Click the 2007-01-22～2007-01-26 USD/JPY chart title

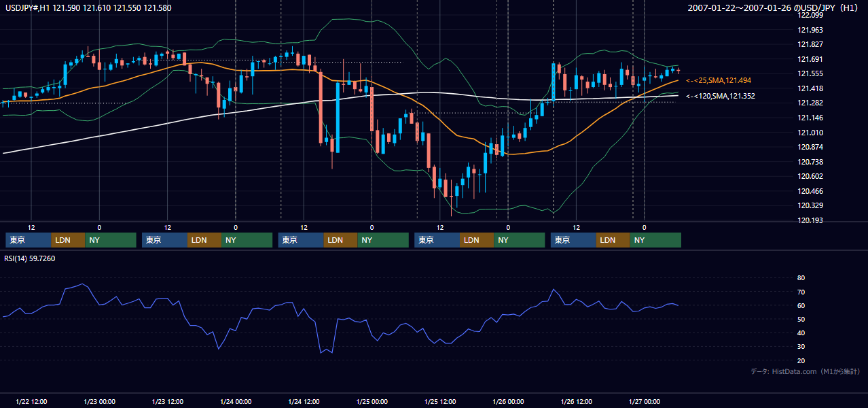[x=774, y=8]
